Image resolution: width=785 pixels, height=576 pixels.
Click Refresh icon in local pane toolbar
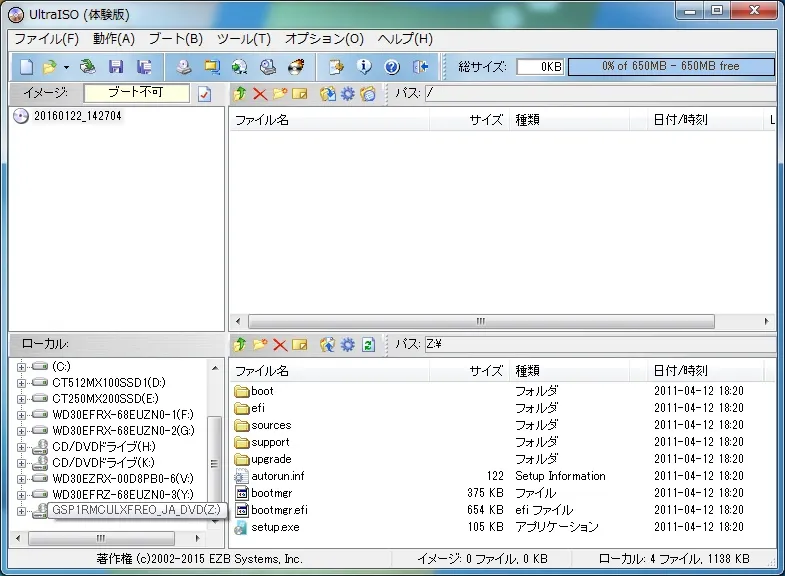click(x=368, y=344)
